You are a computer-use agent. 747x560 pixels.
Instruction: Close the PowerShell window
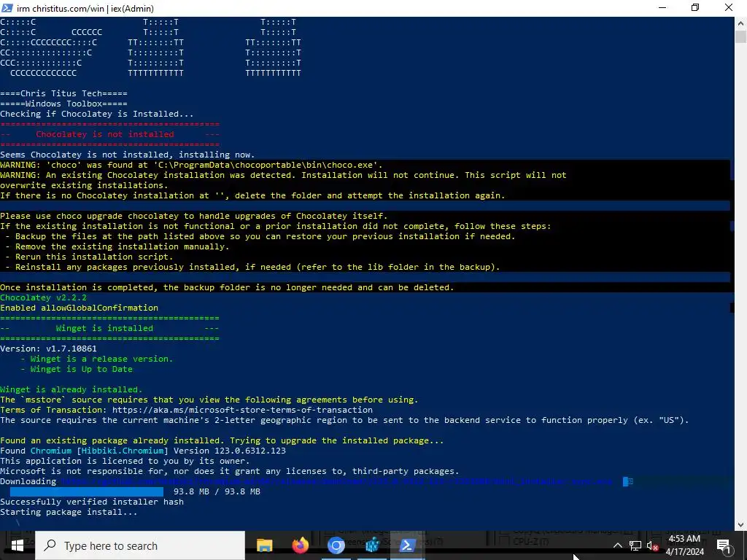[729, 7]
